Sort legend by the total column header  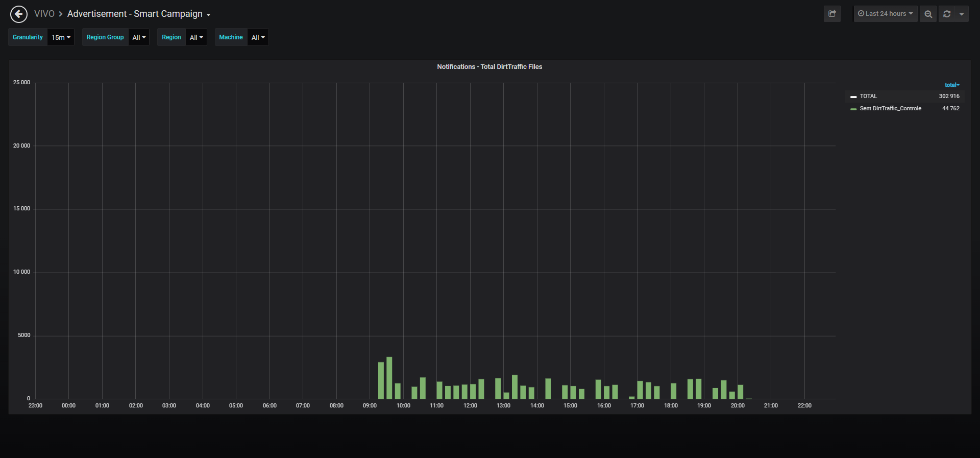click(x=952, y=85)
